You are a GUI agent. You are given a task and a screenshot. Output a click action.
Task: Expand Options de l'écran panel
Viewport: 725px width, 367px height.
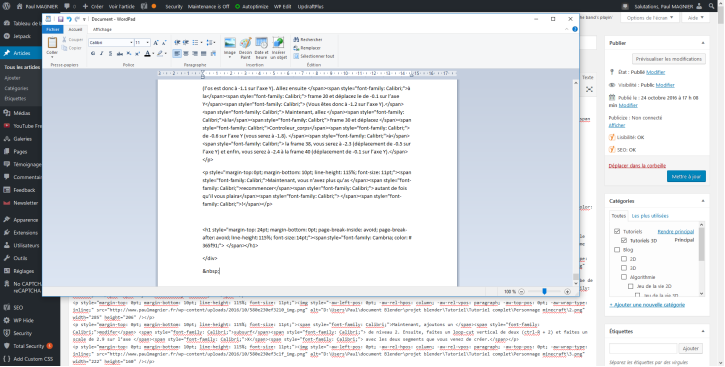[650, 18]
